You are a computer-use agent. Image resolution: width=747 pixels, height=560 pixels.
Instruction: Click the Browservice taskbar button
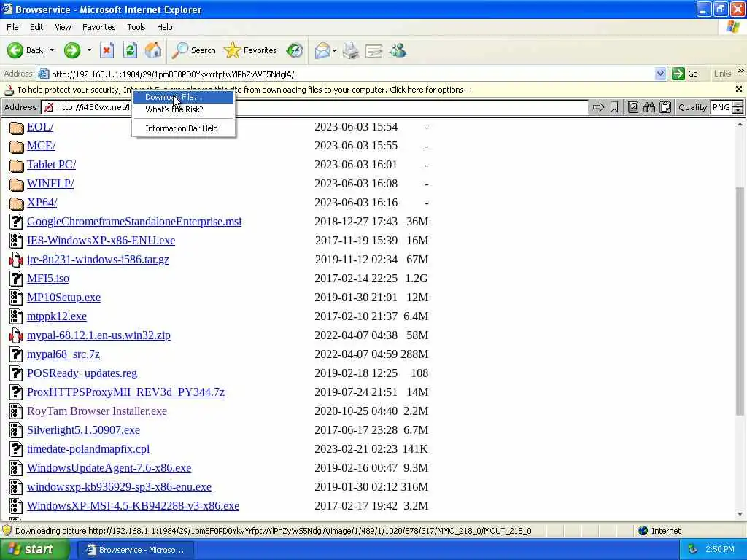[x=135, y=550]
